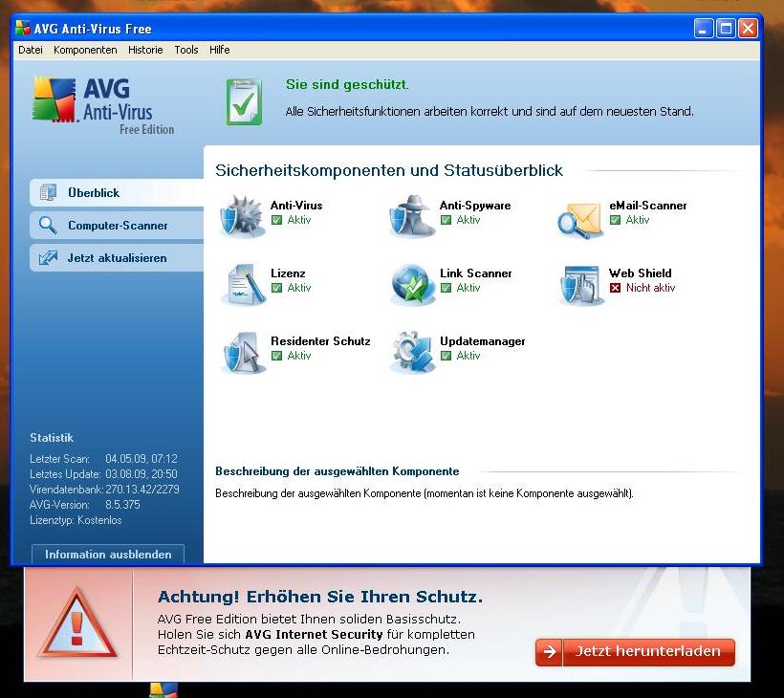The image size is (784, 698).
Task: Click the Jetzt herunterladen button
Action: coord(635,651)
